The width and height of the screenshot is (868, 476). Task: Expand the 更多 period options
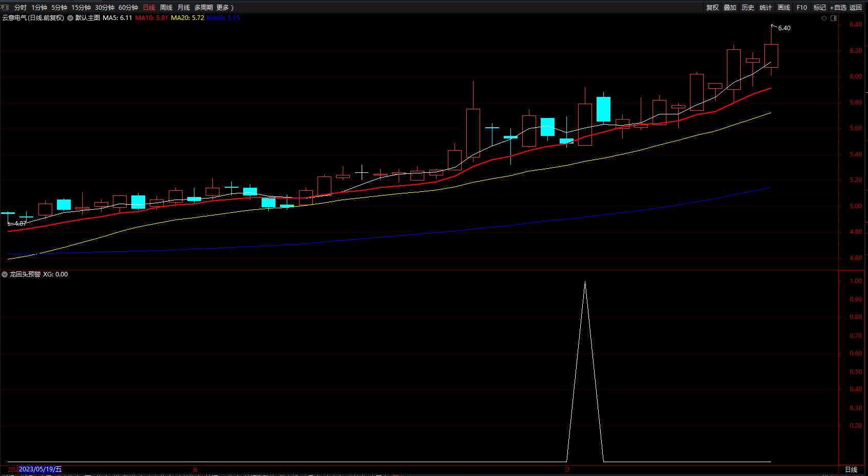coord(225,8)
